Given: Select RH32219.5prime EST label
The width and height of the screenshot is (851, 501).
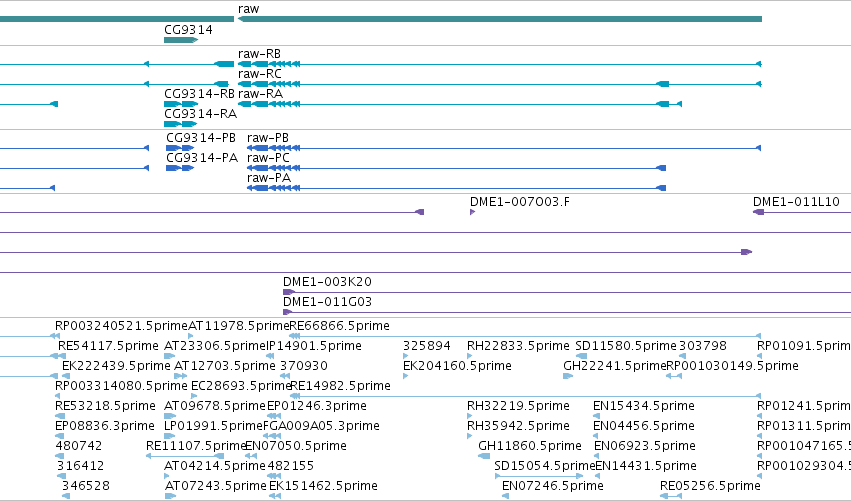Looking at the screenshot, I should 518,406.
